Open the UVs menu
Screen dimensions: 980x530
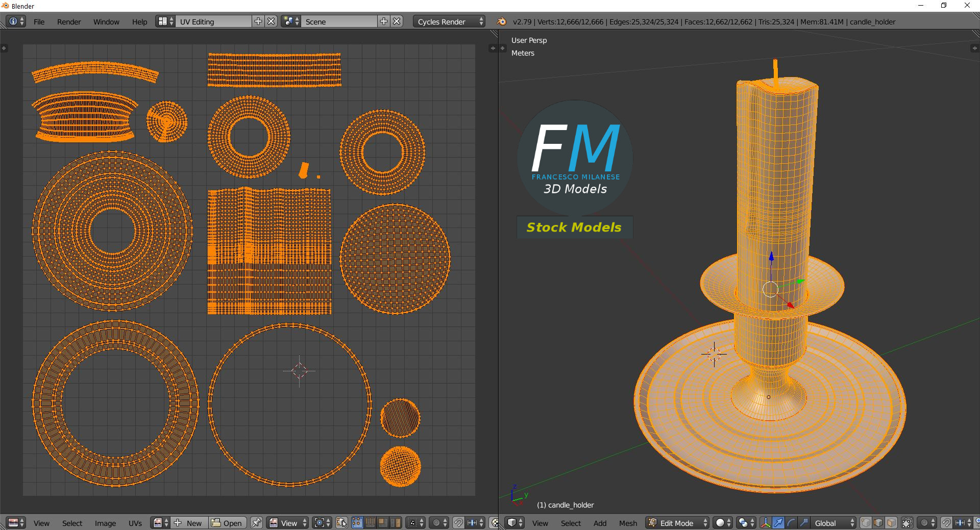135,523
